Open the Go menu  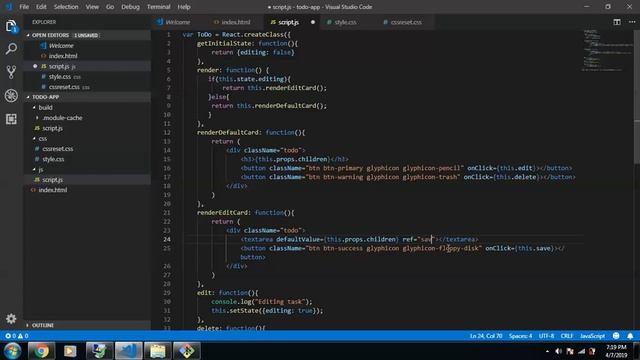pos(110,7)
